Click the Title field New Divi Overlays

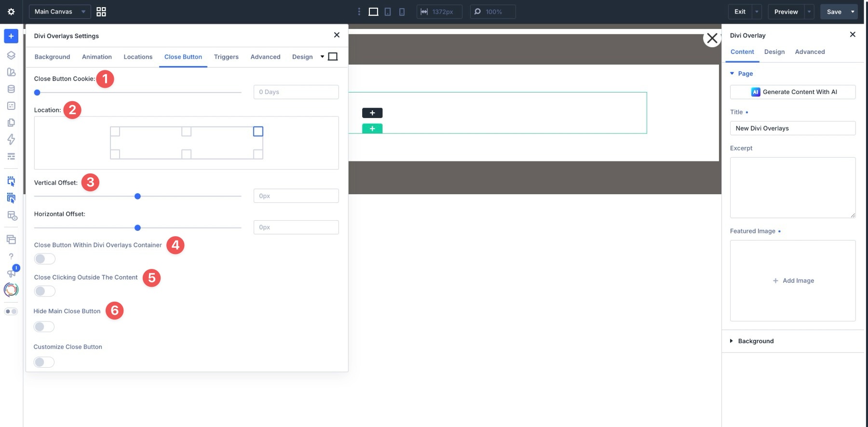click(x=793, y=128)
